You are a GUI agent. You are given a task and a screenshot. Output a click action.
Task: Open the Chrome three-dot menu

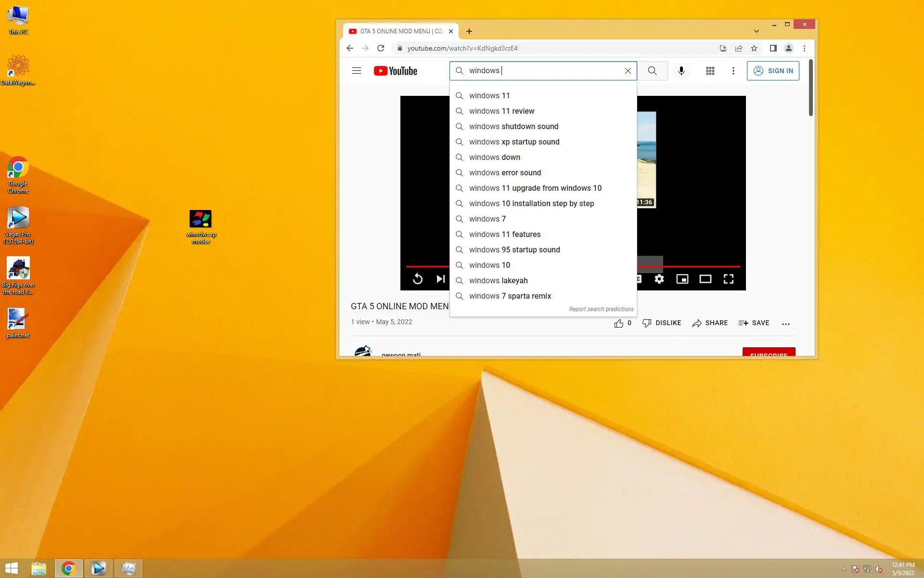[x=804, y=48]
